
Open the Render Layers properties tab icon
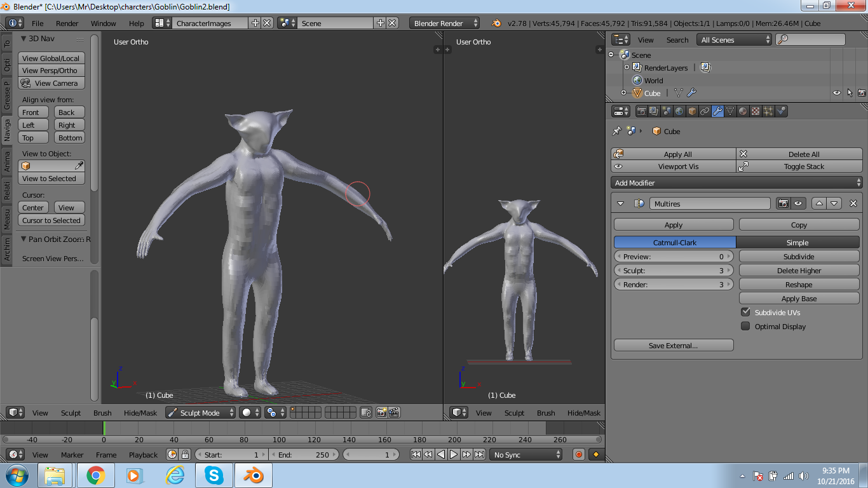click(x=654, y=111)
